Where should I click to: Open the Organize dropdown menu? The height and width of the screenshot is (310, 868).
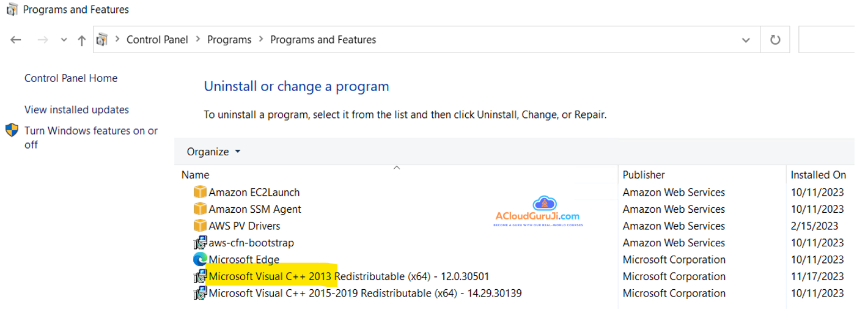tap(213, 152)
